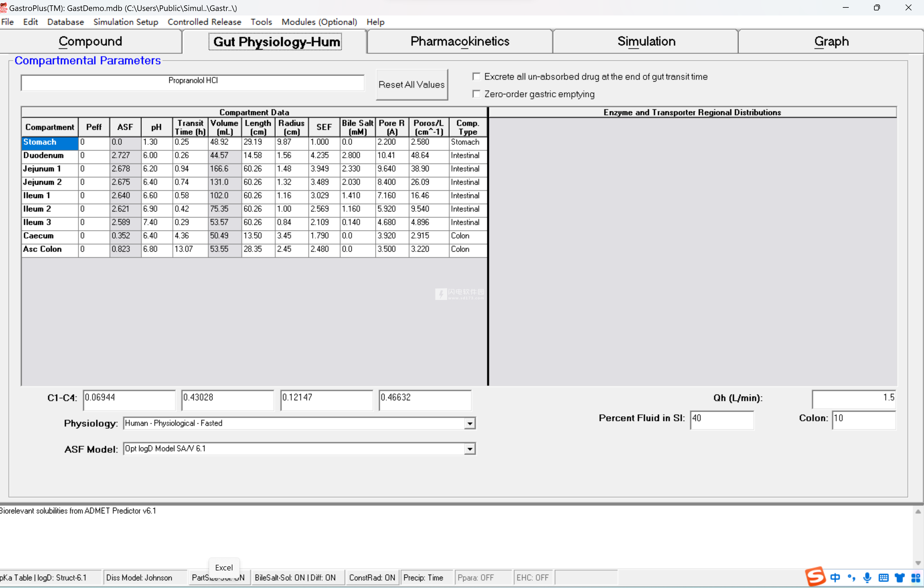This screenshot has width=924, height=588.
Task: Open the soft keyboard icon in IME bar
Action: (883, 578)
